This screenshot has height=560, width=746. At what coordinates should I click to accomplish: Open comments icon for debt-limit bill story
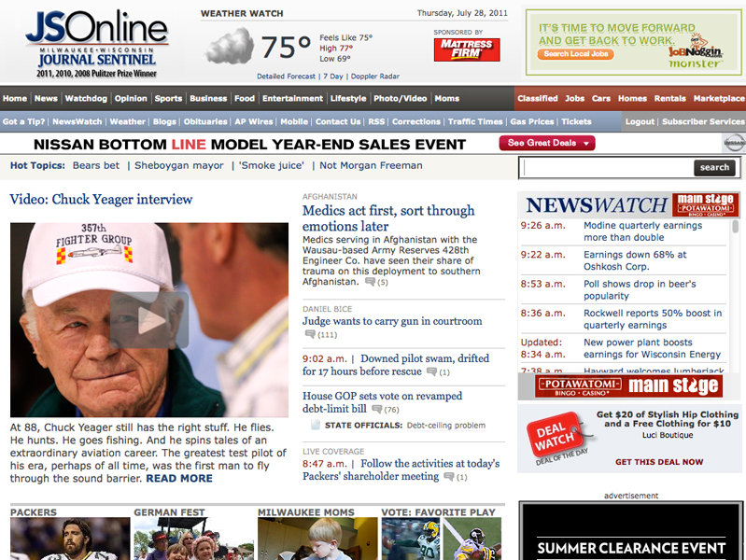point(377,409)
